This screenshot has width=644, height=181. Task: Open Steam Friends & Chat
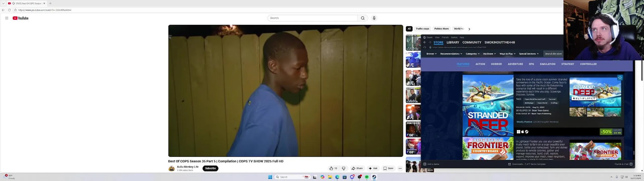coord(623,164)
